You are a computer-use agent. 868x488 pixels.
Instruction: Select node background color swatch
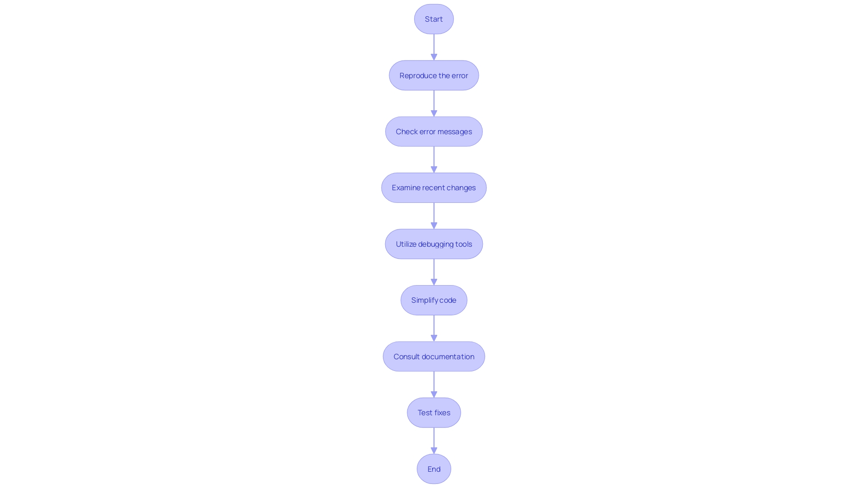434,19
